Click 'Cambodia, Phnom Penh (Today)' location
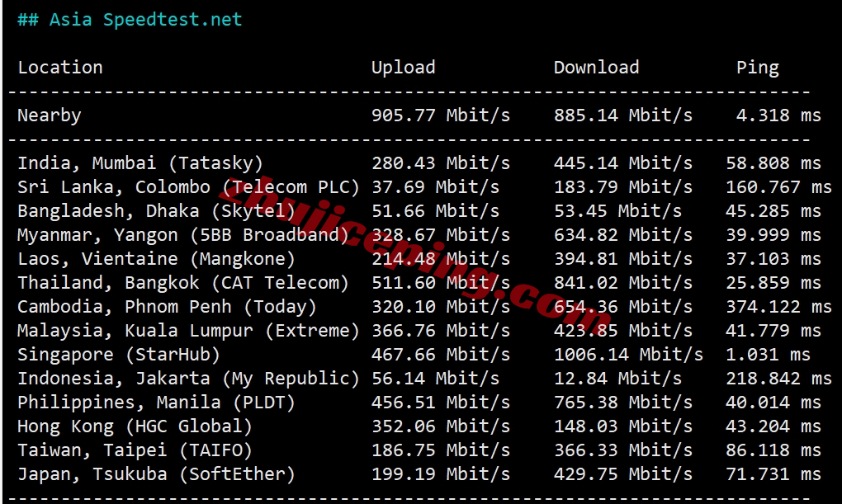The width and height of the screenshot is (842, 504). click(167, 307)
